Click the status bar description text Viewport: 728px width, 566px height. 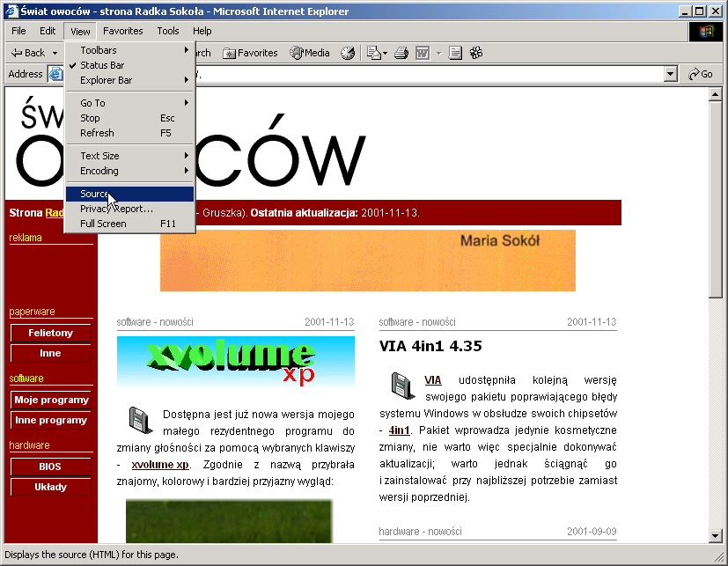click(92, 555)
